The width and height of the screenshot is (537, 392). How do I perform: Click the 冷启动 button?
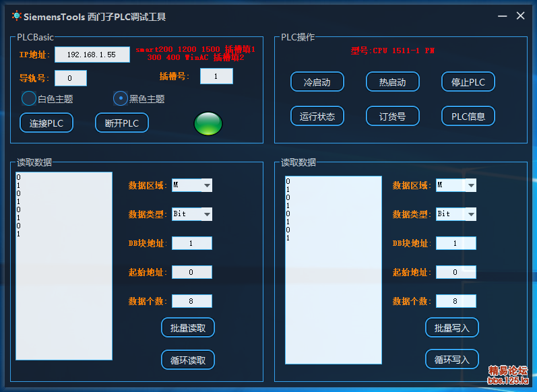[317, 81]
